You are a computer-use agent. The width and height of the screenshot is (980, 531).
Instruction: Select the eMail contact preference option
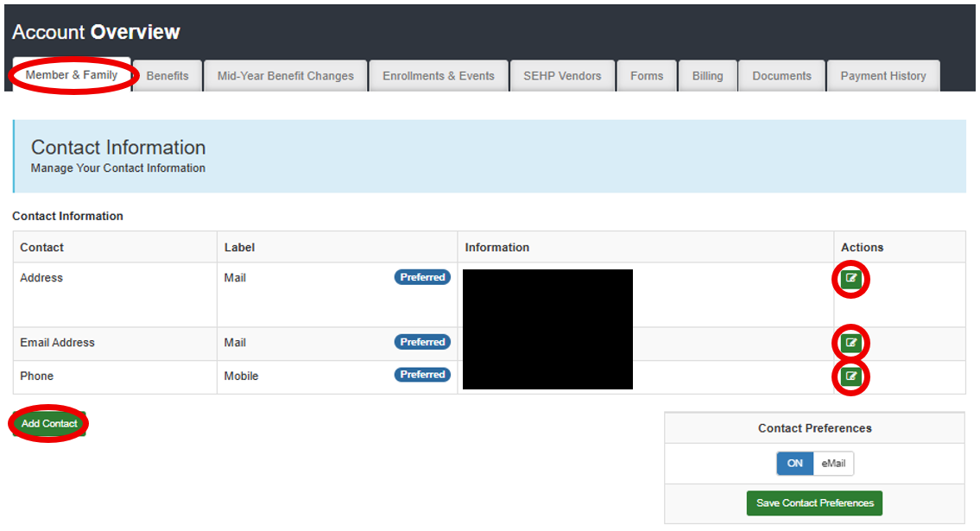pyautogui.click(x=833, y=464)
